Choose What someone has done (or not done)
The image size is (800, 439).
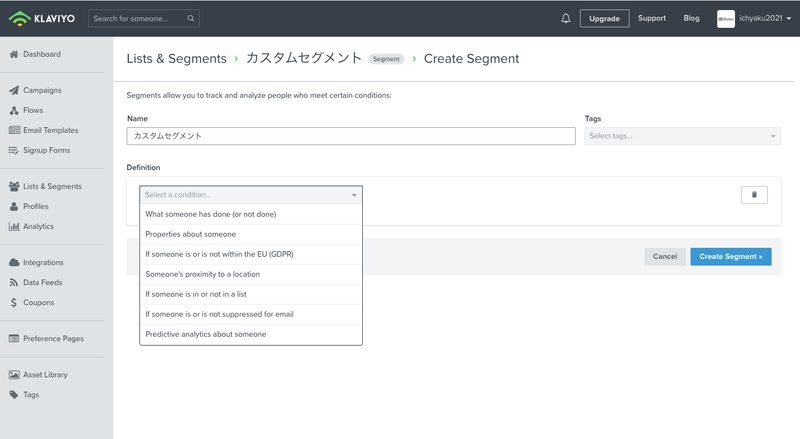(251, 214)
